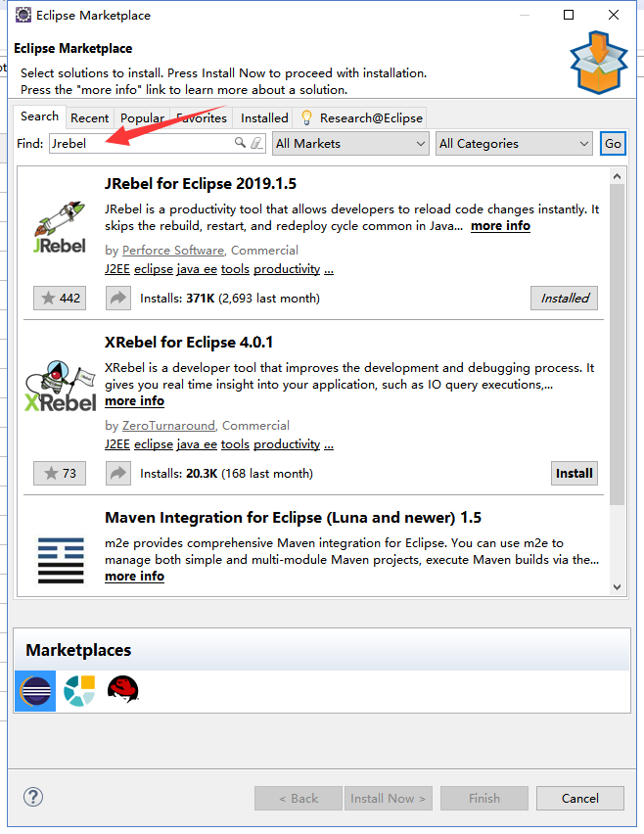The image size is (644, 834).
Task: Click the JRebel rocket logo
Action: pyautogui.click(x=59, y=227)
